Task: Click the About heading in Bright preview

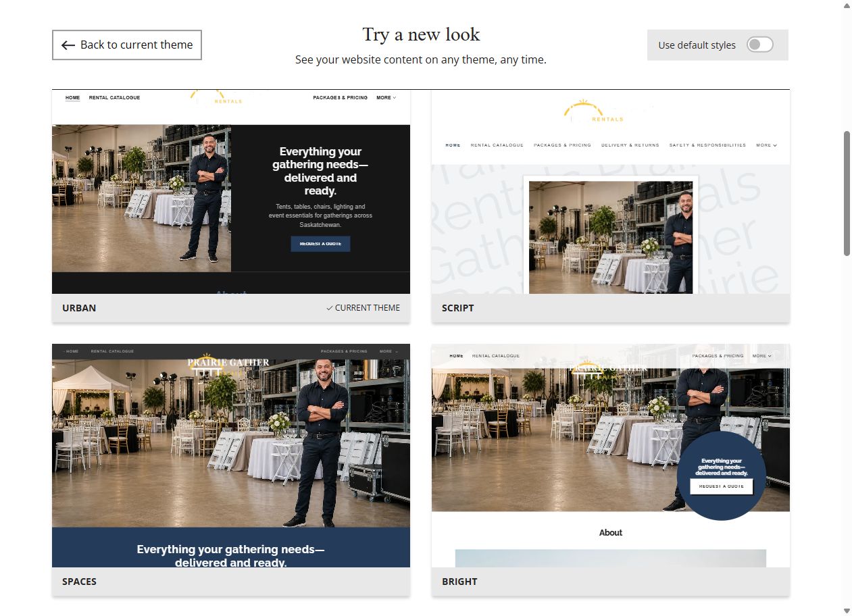Action: 611,533
